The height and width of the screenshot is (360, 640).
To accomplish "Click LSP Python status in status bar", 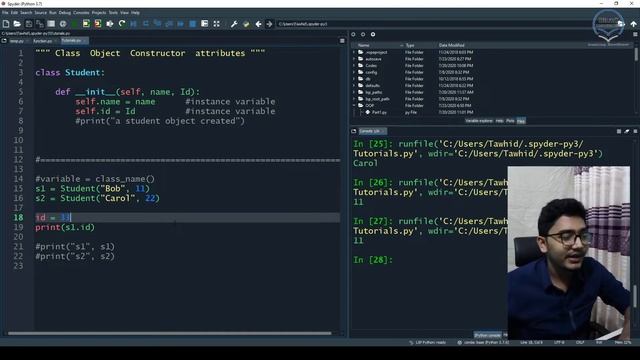I will click(x=427, y=342).
